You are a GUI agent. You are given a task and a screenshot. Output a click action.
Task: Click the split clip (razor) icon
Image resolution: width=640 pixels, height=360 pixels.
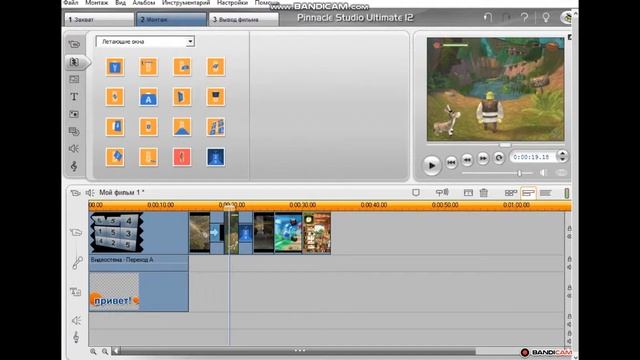tap(468, 193)
